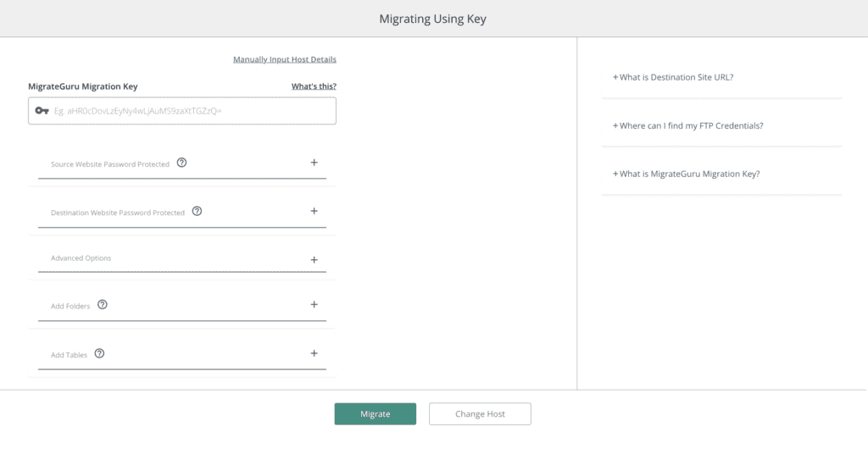Start migration with the Migrate button
The height and width of the screenshot is (449, 868).
[376, 413]
